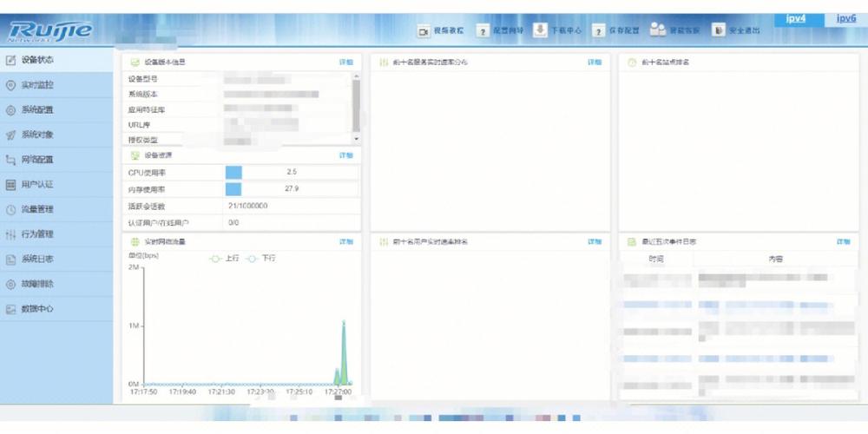Click scroll-up arrow in device info panel
This screenshot has height=434, width=868.
[356, 76]
